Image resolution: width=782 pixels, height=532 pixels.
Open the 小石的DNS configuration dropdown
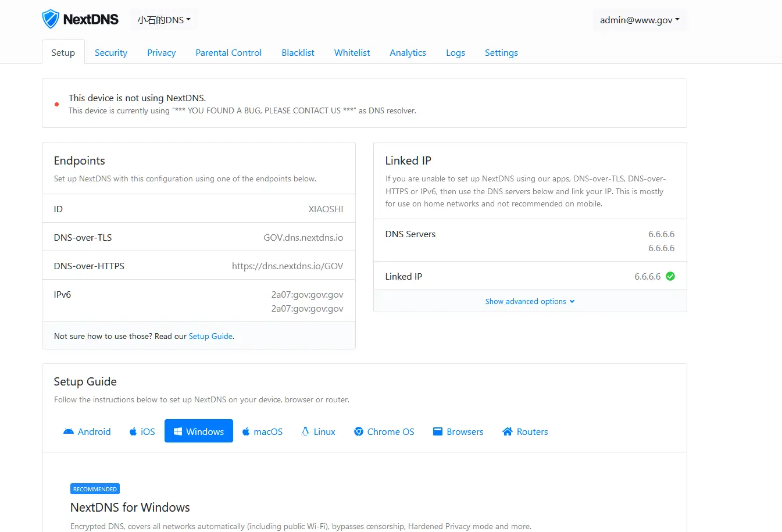164,20
